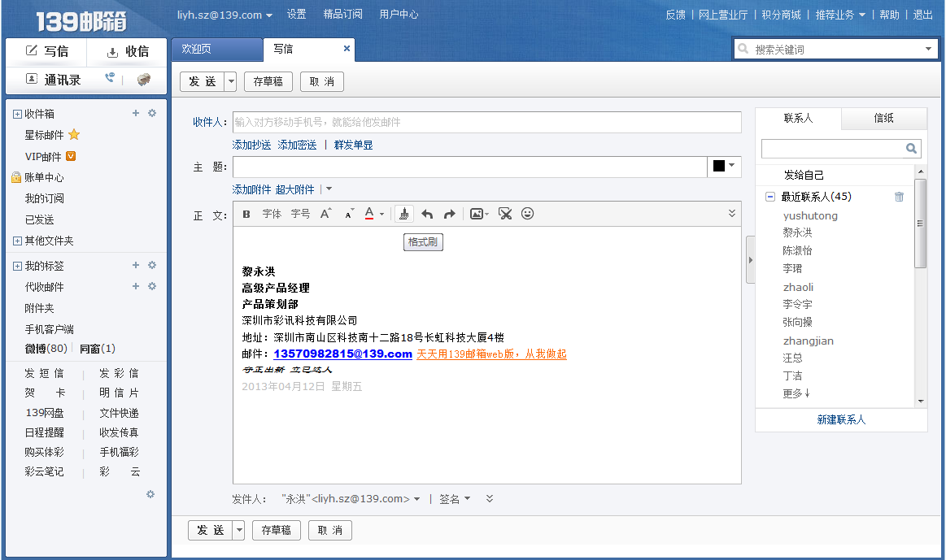Viewport: 946px width, 560px height.
Task: Toggle bold formatting in the editor toolbar
Action: click(246, 214)
